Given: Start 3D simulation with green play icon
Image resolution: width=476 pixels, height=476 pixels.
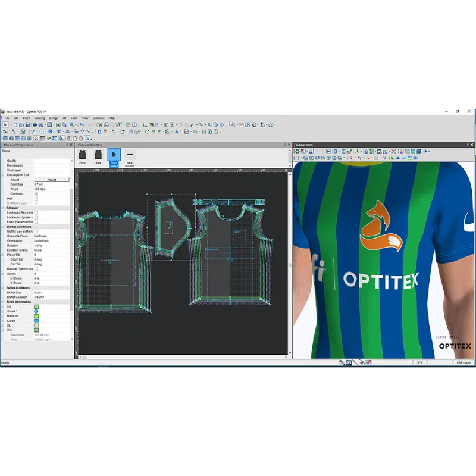Looking at the screenshot, I should [328, 151].
